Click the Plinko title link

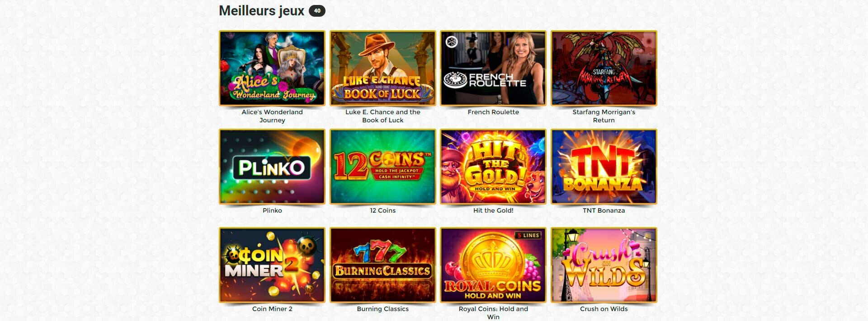(272, 210)
